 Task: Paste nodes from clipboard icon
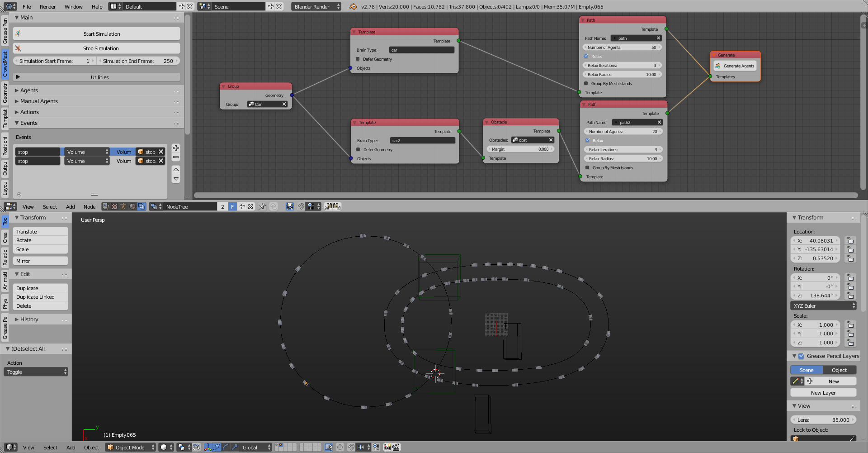(x=337, y=207)
